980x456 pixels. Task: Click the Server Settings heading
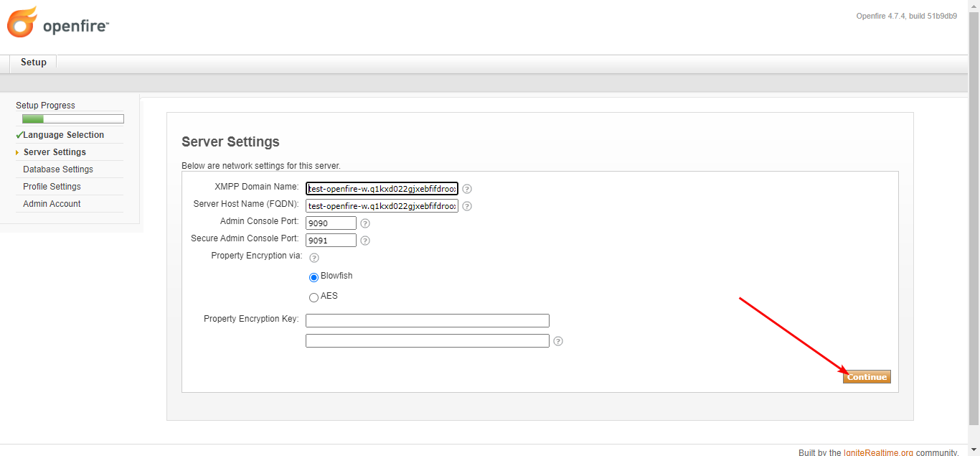pyautogui.click(x=230, y=141)
